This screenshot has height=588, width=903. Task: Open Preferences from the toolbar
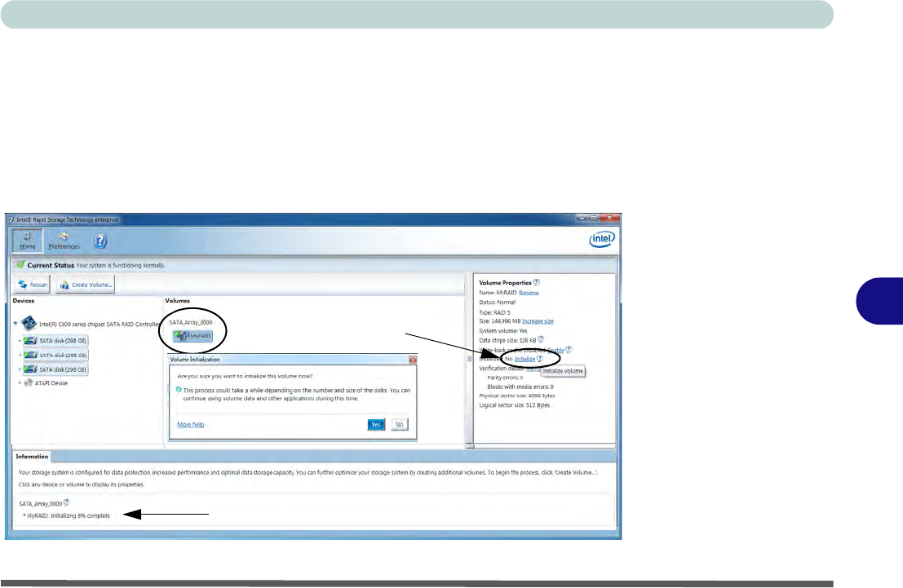tap(64, 241)
